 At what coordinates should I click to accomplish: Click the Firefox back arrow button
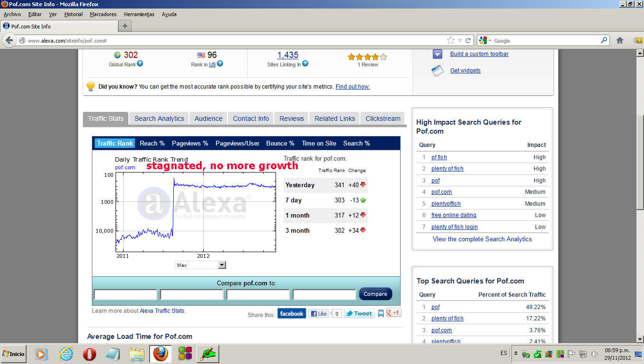(x=9, y=40)
